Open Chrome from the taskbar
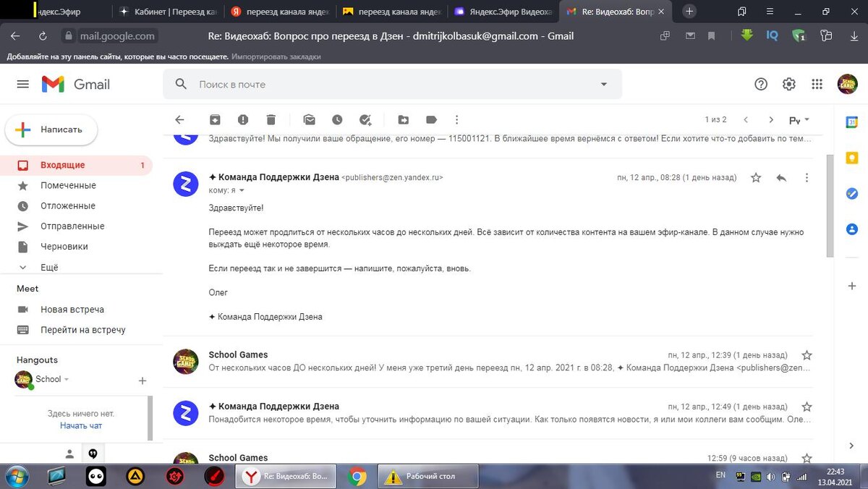 (357, 476)
